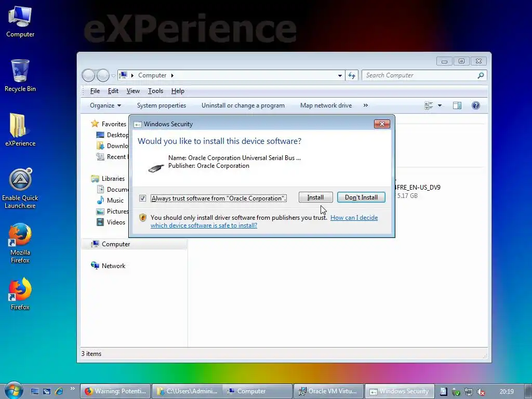
Task: Expand the quick launch overflow chevron
Action: point(72,389)
